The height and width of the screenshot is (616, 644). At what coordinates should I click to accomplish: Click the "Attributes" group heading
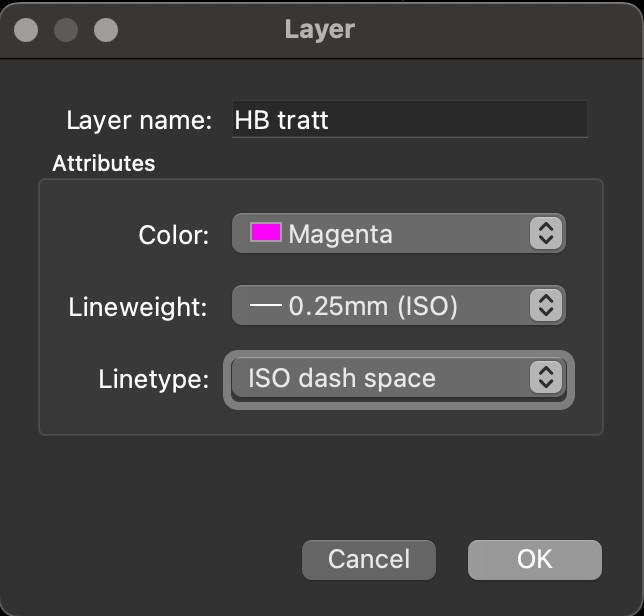[x=104, y=163]
